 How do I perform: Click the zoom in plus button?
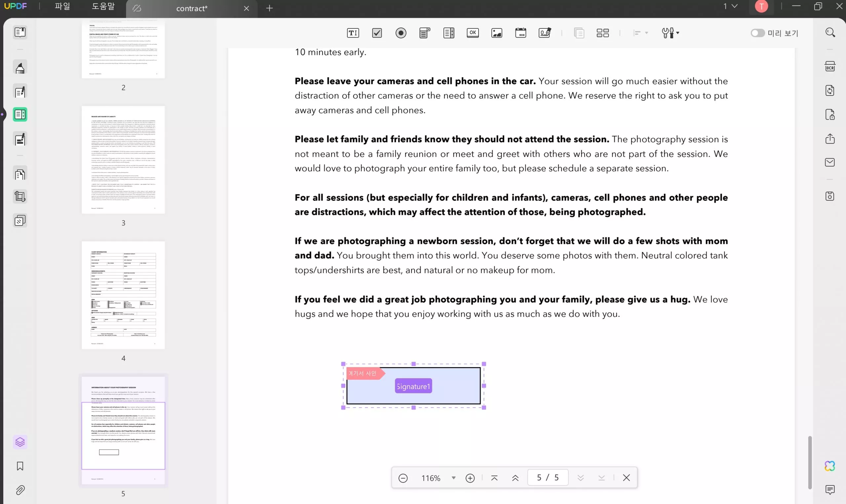pyautogui.click(x=470, y=478)
